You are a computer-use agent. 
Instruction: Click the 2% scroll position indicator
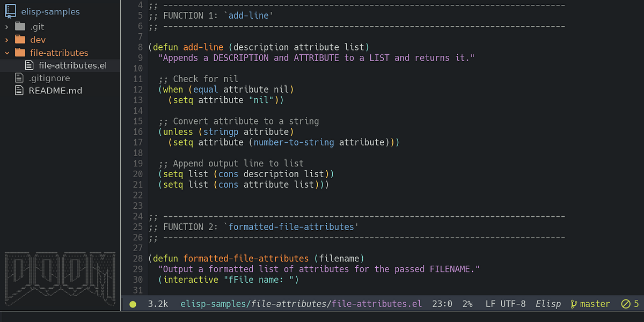point(467,304)
